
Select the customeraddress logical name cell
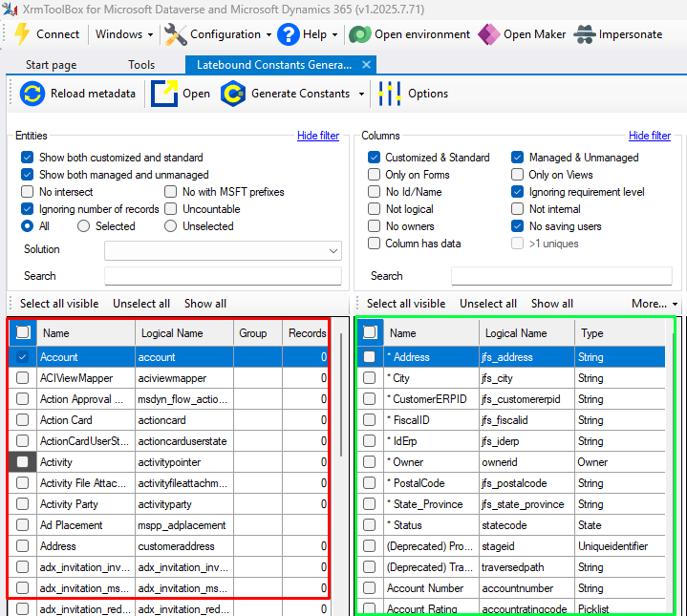(184, 546)
